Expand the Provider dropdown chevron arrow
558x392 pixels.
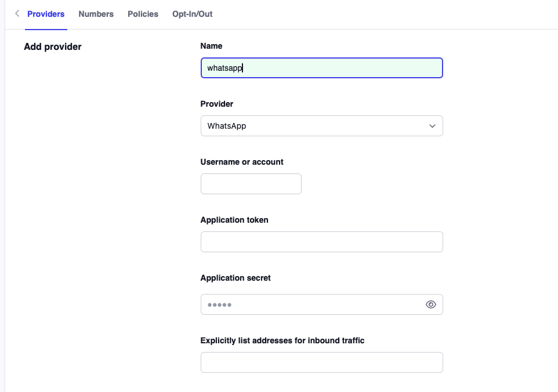pyautogui.click(x=432, y=126)
